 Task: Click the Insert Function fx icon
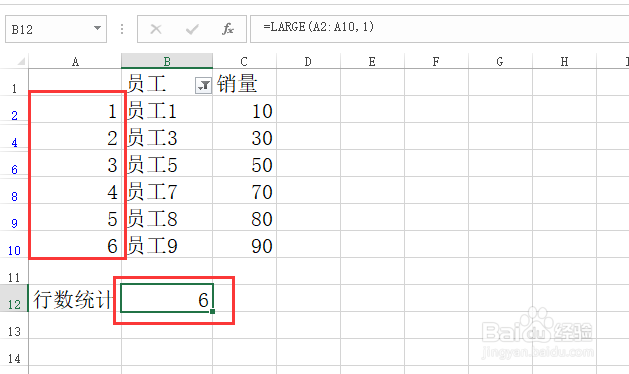pyautogui.click(x=228, y=29)
